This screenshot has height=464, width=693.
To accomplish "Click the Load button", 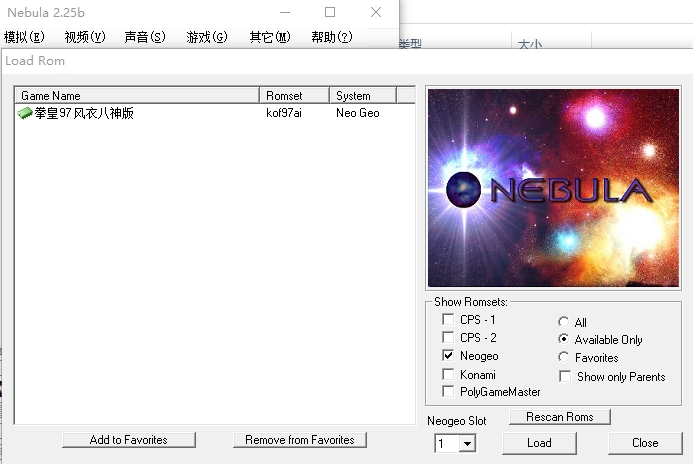I will point(539,443).
